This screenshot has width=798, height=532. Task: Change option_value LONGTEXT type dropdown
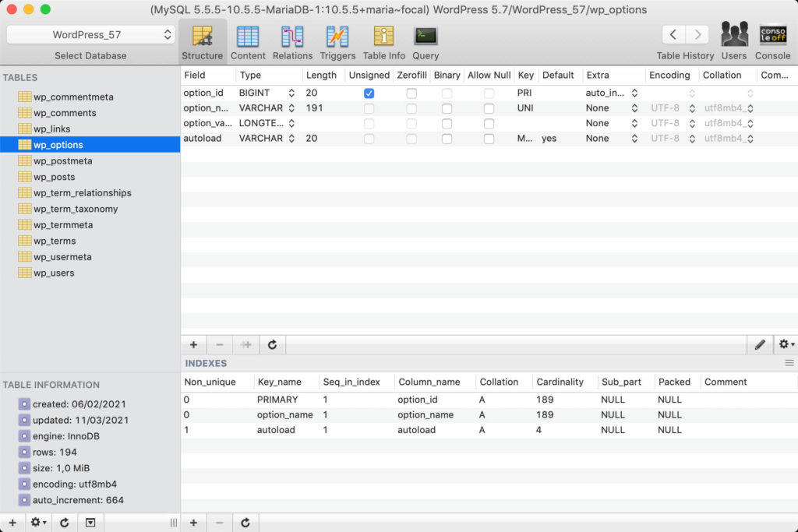pos(291,123)
